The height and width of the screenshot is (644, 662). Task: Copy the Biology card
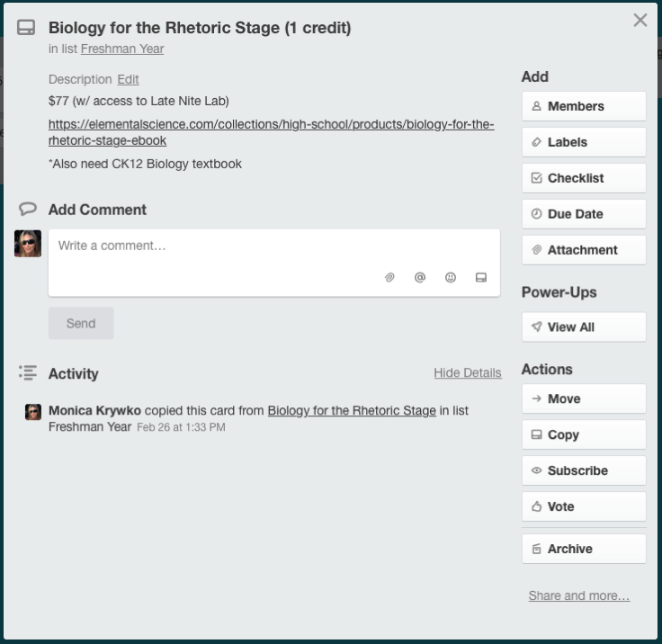(584, 434)
